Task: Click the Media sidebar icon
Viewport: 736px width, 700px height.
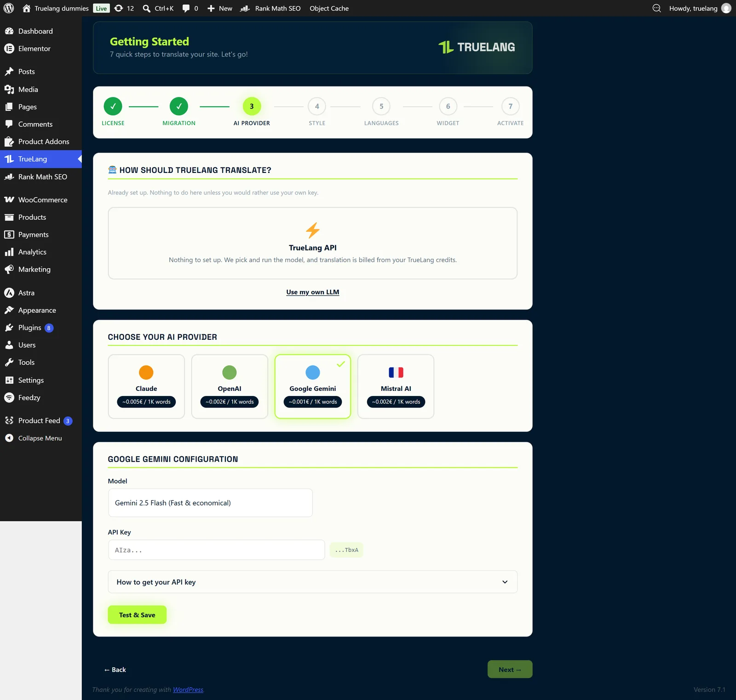Action: [x=9, y=89]
